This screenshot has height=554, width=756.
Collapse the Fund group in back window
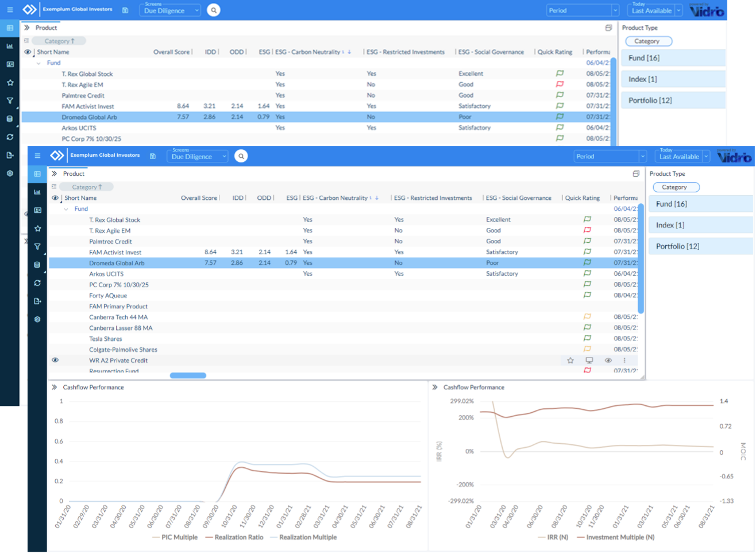pos(38,63)
